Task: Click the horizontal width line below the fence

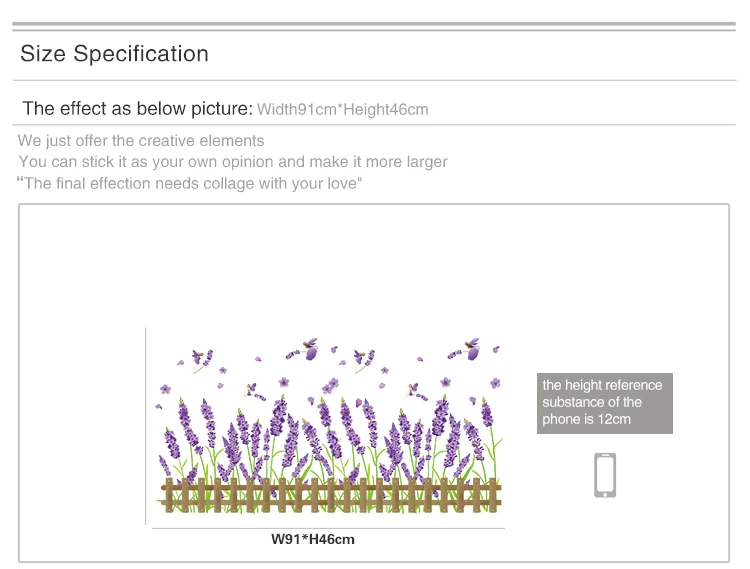Action: (328, 528)
